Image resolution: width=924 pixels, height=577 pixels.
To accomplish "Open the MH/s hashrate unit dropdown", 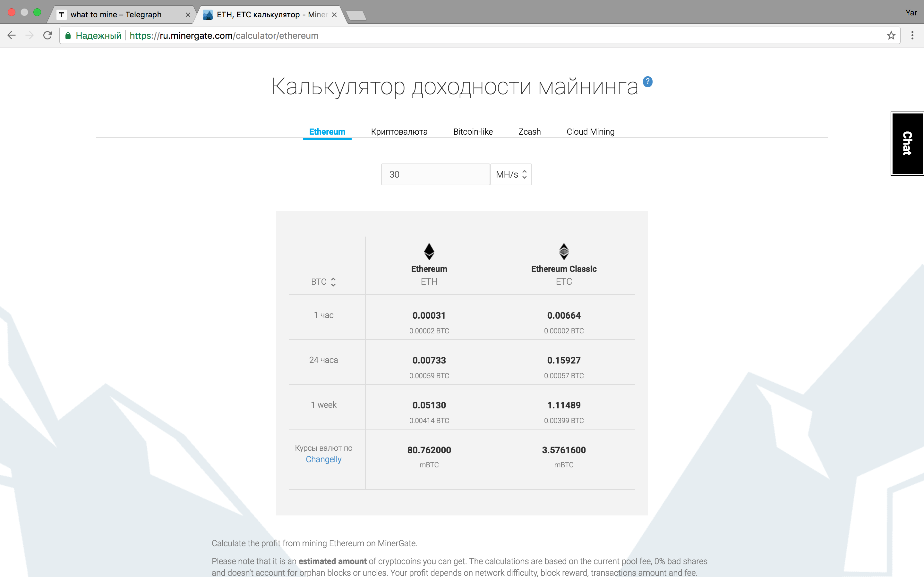I will point(511,174).
